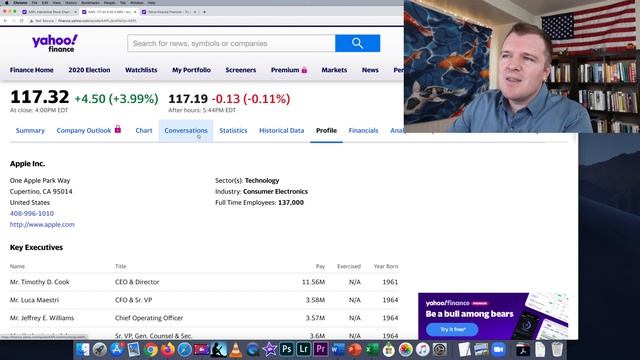Open Kindle app from the dock
This screenshot has width=640, height=360.
[219, 350]
